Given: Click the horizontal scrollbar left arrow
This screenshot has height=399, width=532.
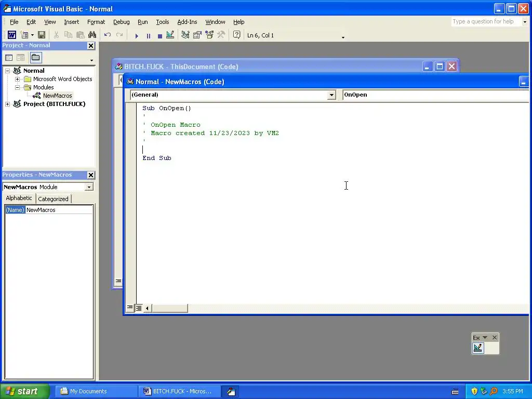Looking at the screenshot, I should pyautogui.click(x=147, y=308).
